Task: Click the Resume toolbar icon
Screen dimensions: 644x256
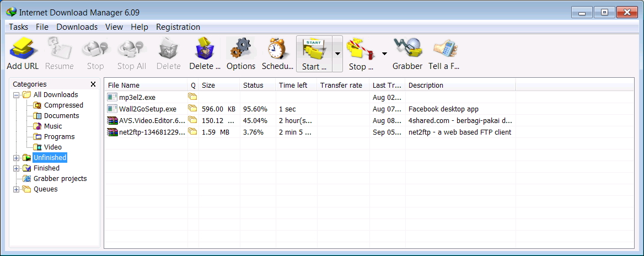Action: pyautogui.click(x=60, y=49)
